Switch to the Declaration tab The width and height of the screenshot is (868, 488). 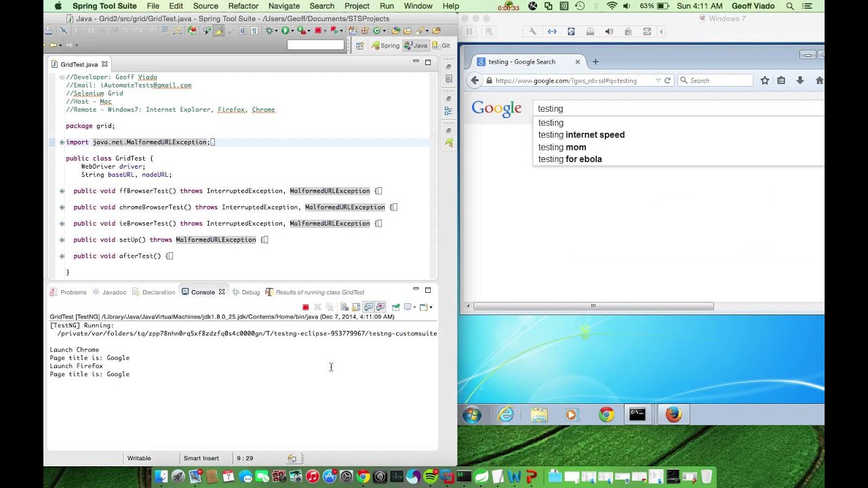click(154, 292)
